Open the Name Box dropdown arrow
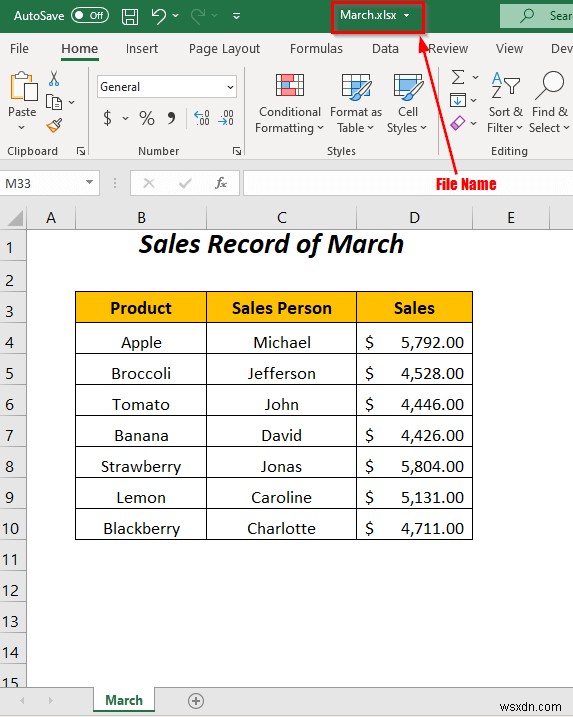Screen dimensions: 573x717 click(89, 183)
